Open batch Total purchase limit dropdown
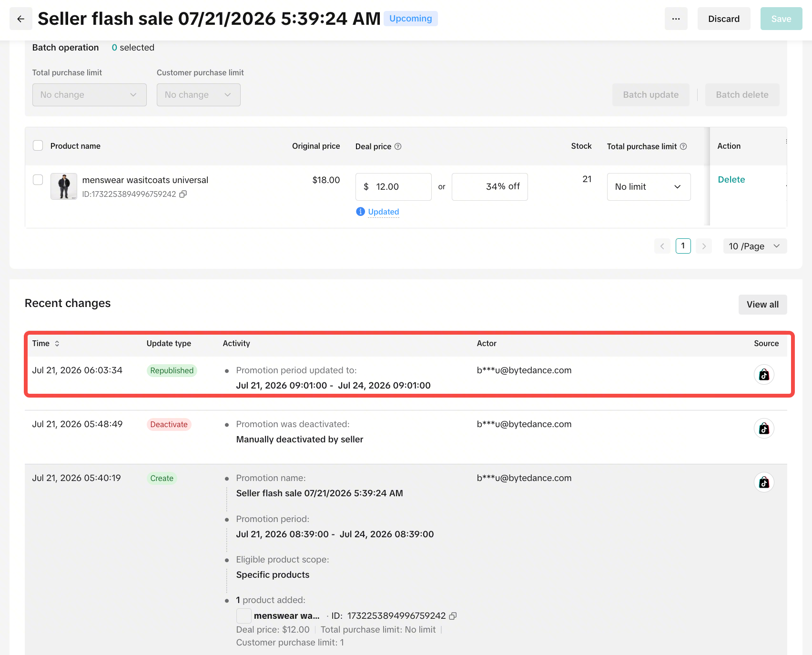The image size is (812, 655). pyautogui.click(x=90, y=95)
